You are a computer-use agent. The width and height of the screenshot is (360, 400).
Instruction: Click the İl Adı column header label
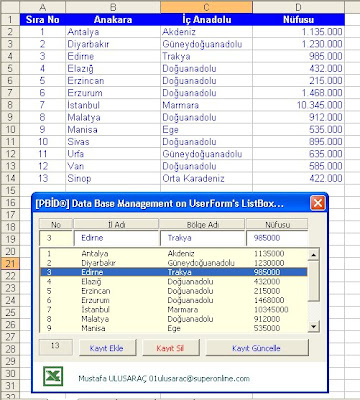116,224
